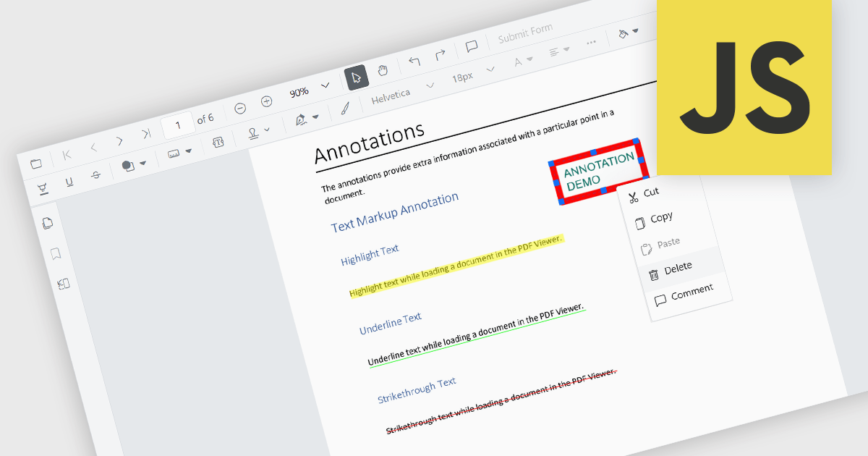Open the Helvetica font family dropdown
This screenshot has height=456, width=868.
pyautogui.click(x=430, y=86)
